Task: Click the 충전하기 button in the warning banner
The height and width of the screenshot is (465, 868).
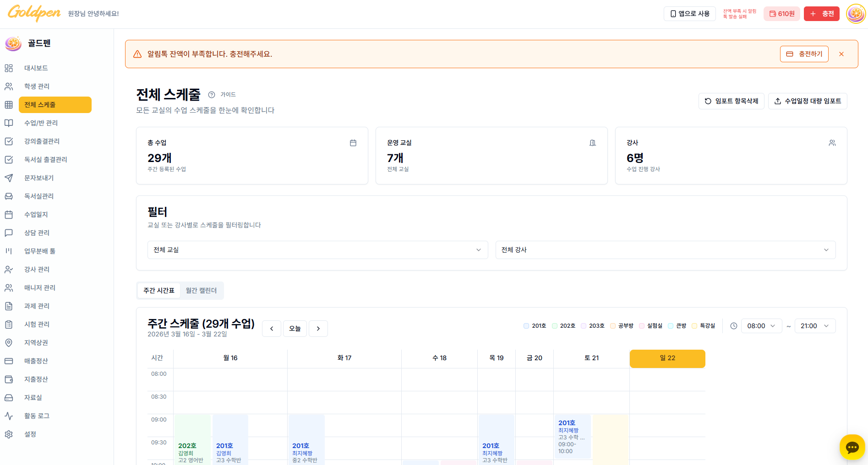Action: 804,54
